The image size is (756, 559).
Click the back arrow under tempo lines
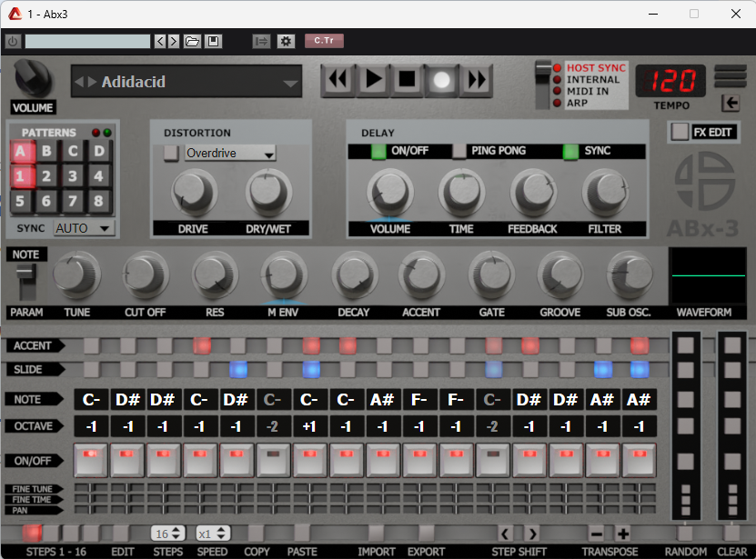point(731,103)
